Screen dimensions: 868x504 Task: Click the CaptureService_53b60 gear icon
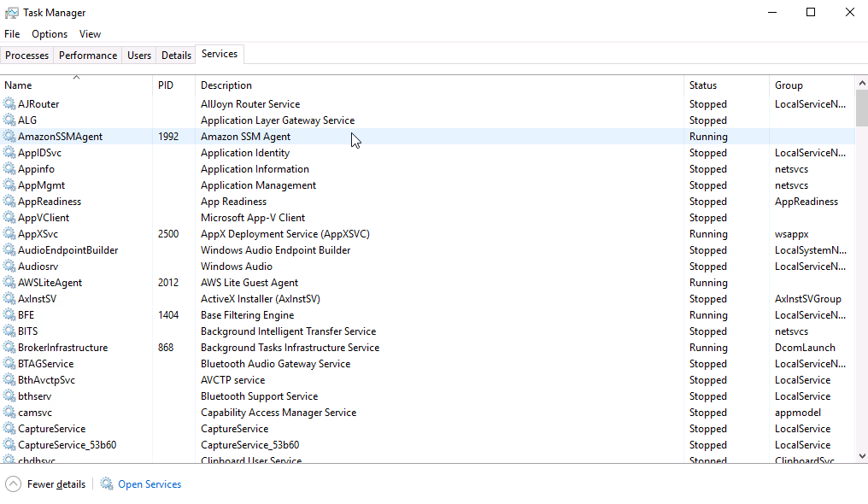point(9,445)
